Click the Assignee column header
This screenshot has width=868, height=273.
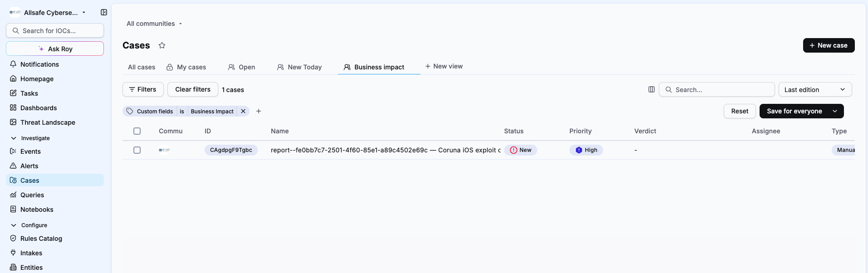766,131
